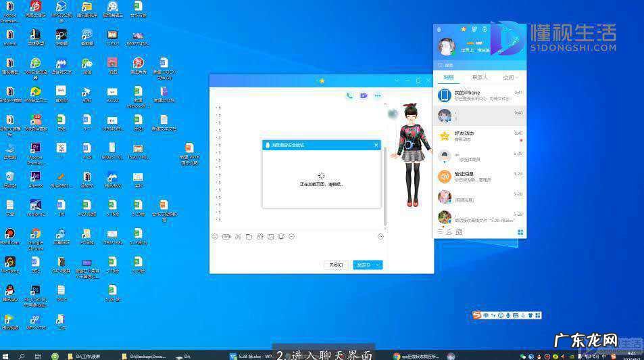This screenshot has width=644, height=360.
Task: Open the QQ main menu hamburger icon
Action: click(x=440, y=232)
